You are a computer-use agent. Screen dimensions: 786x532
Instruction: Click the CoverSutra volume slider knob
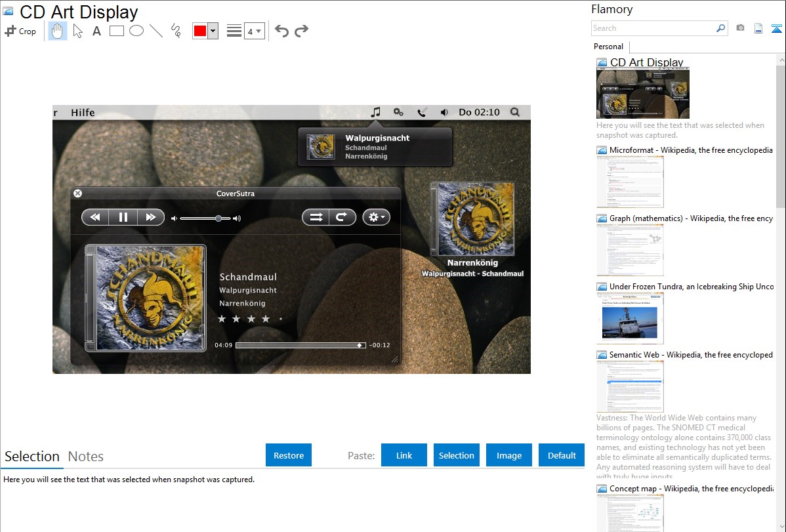(218, 218)
